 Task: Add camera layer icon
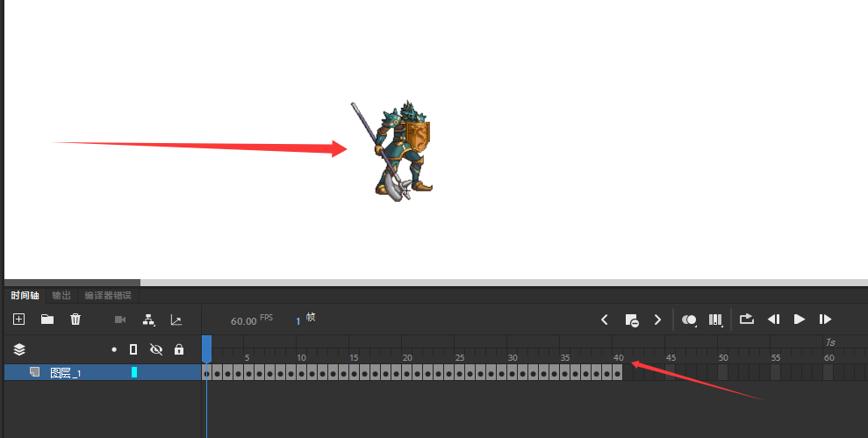[120, 320]
